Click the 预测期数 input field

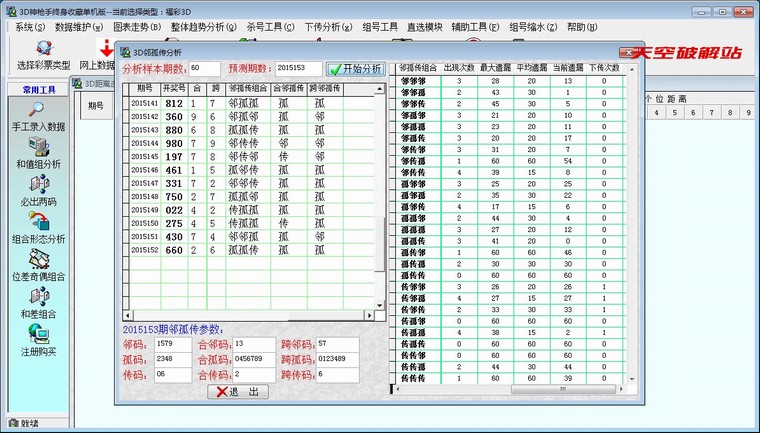298,68
